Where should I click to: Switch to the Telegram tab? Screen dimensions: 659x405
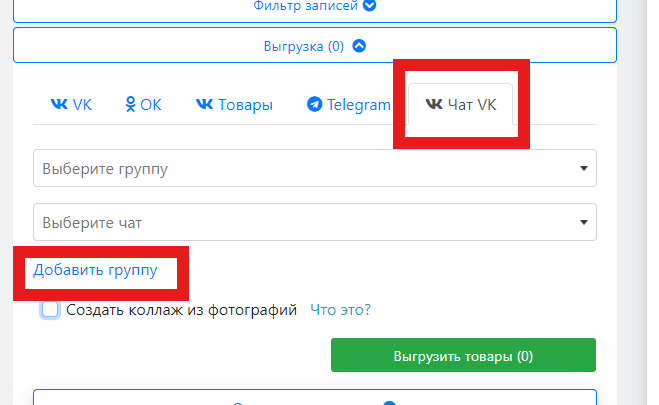tap(349, 105)
